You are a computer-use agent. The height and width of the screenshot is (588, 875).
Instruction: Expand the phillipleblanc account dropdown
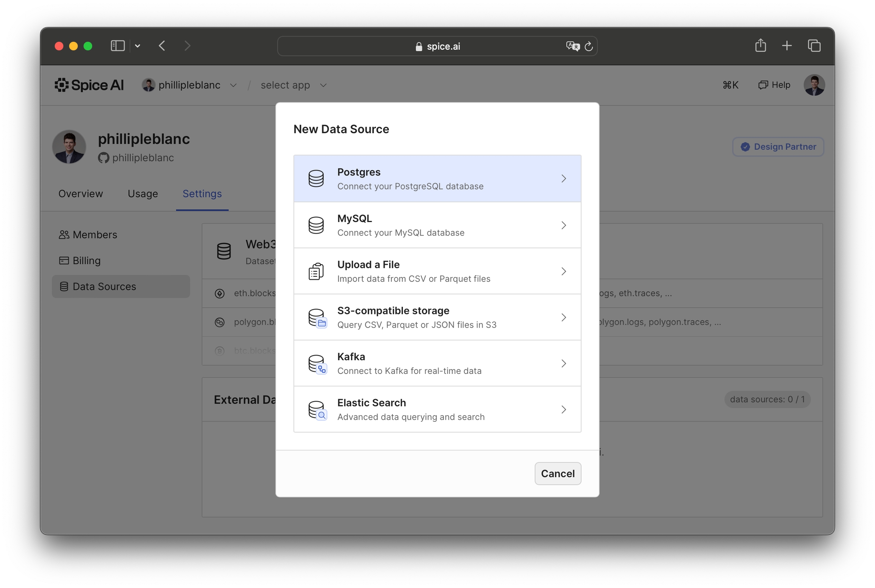pos(233,85)
